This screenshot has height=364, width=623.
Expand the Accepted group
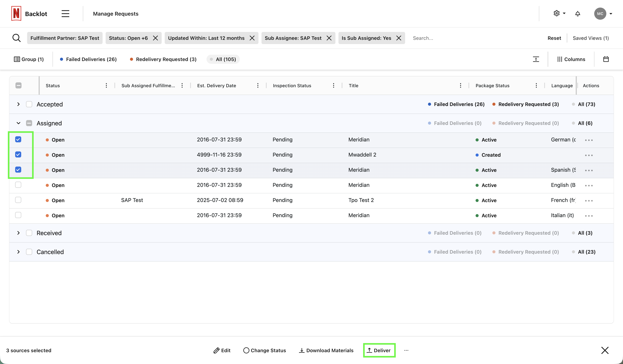click(x=18, y=104)
